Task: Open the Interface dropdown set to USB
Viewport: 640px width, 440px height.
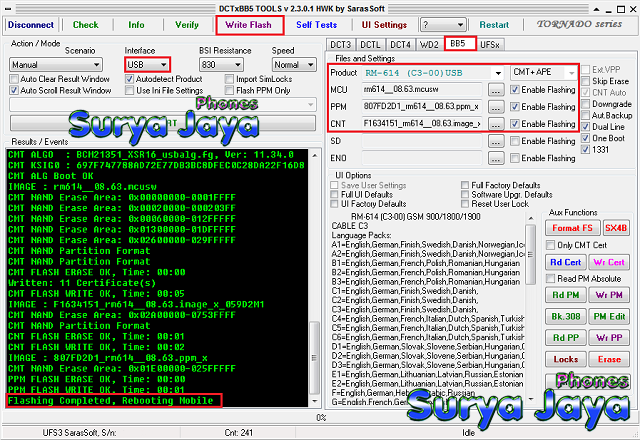Action: coord(147,64)
